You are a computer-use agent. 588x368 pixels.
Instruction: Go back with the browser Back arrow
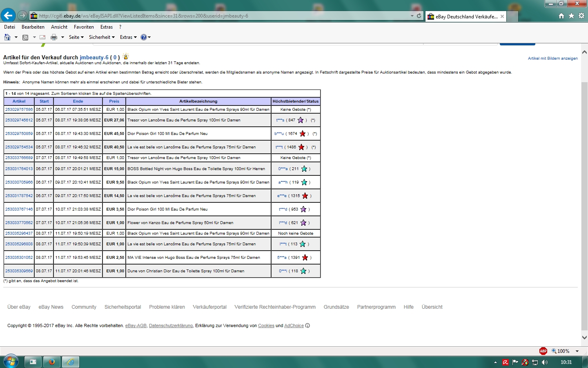8,16
